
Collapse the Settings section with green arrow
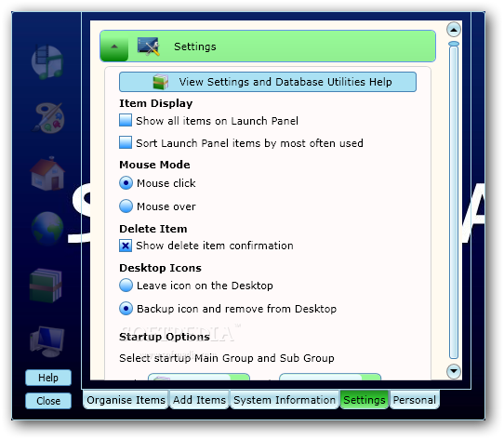point(114,47)
